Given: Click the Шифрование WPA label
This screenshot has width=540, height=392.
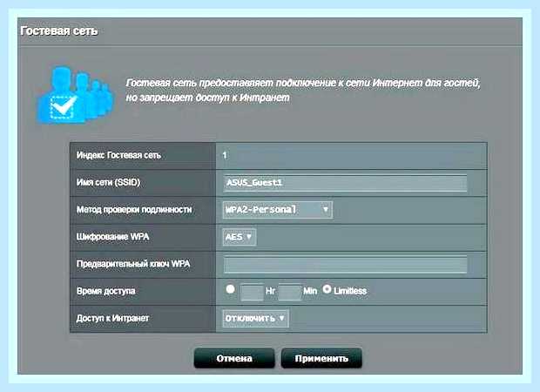Looking at the screenshot, I should pyautogui.click(x=112, y=237).
